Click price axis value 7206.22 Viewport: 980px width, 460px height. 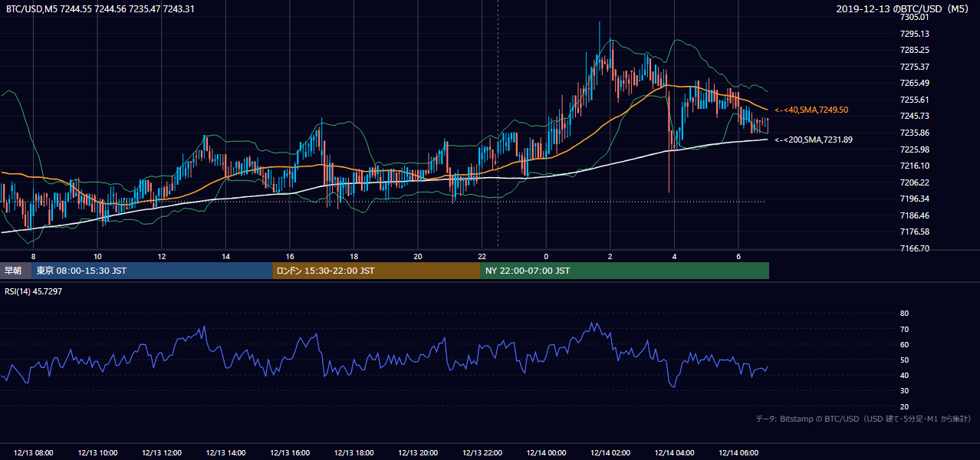pyautogui.click(x=914, y=182)
